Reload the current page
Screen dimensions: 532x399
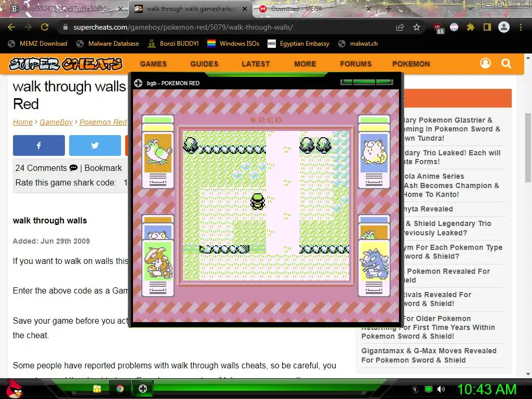[x=45, y=27]
